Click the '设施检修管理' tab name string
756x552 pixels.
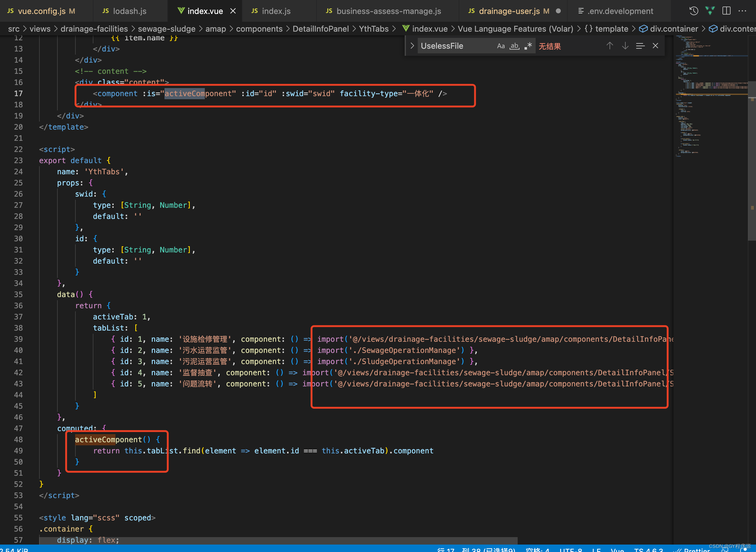pos(205,339)
